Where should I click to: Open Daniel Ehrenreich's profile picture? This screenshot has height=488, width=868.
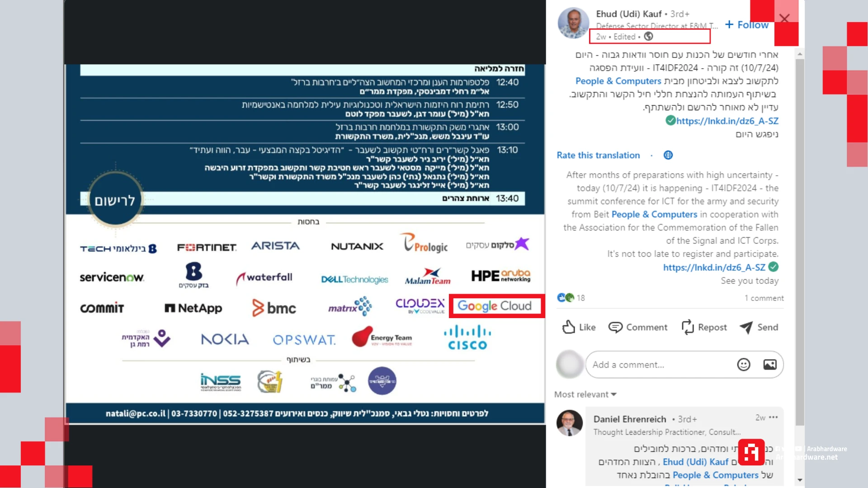click(570, 423)
